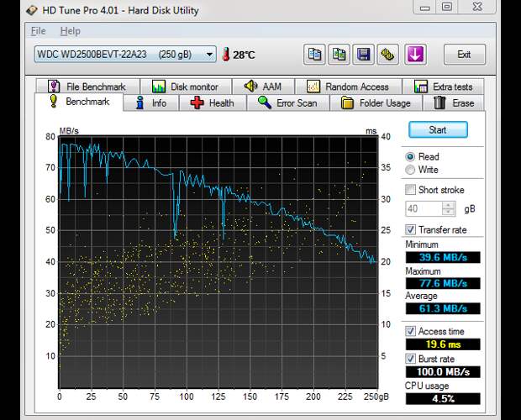Click the Exit button

464,55
